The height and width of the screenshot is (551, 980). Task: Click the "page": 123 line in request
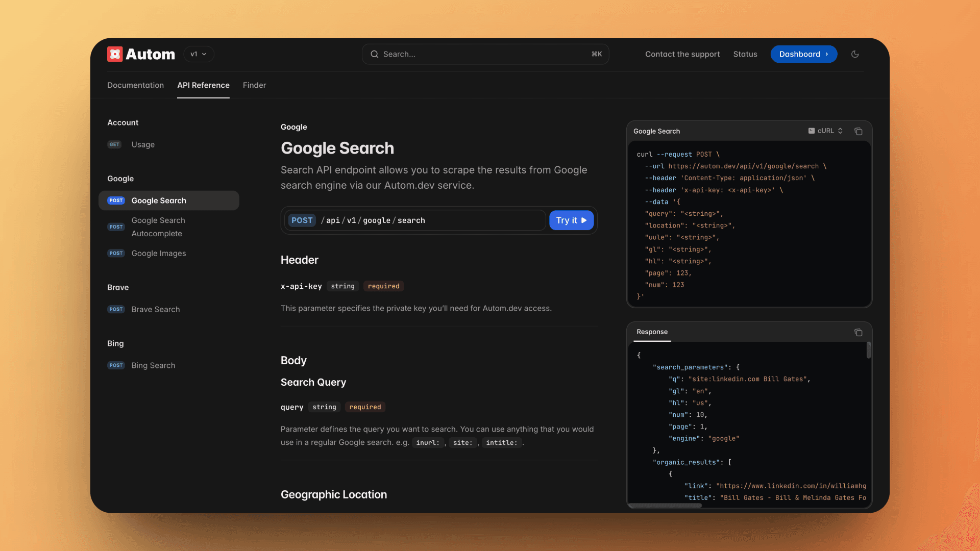[x=668, y=273]
